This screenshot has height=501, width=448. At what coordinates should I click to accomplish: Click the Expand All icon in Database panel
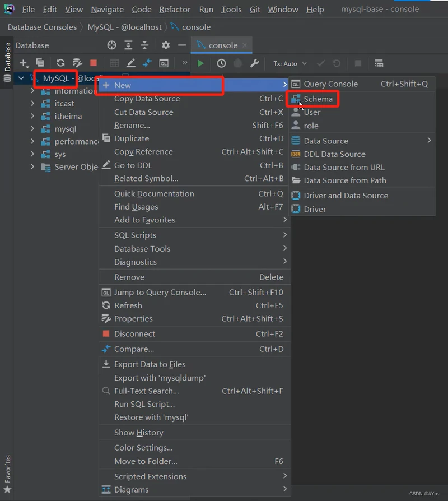[x=128, y=45]
